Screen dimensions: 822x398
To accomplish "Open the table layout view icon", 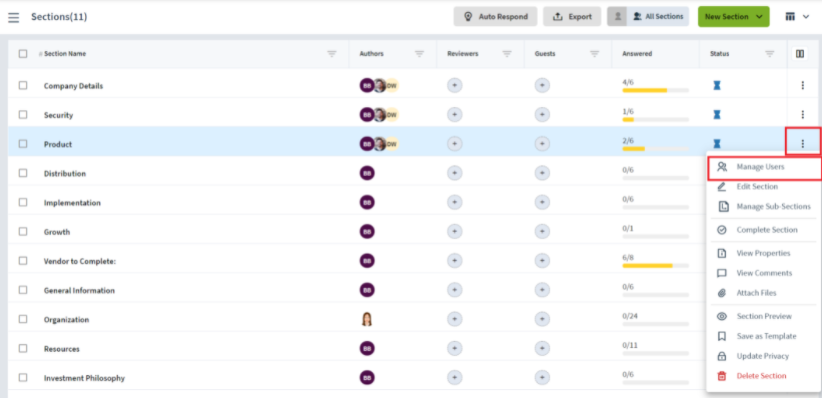I will [790, 17].
